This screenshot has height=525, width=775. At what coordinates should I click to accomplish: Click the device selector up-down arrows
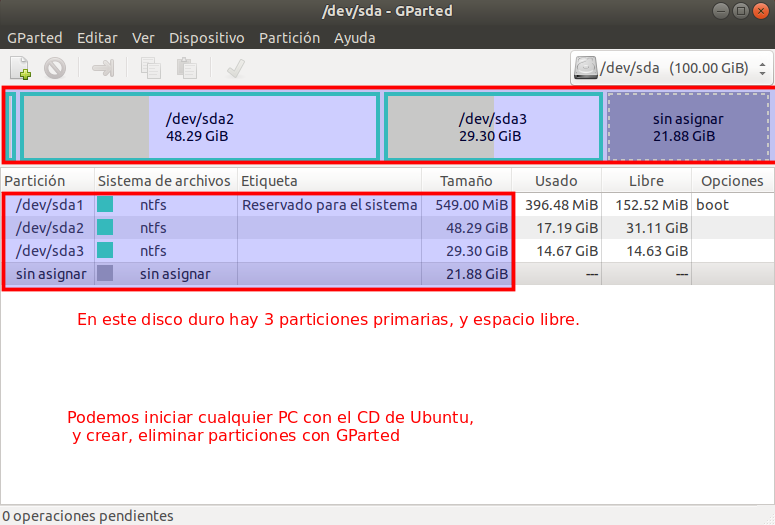[x=763, y=68]
